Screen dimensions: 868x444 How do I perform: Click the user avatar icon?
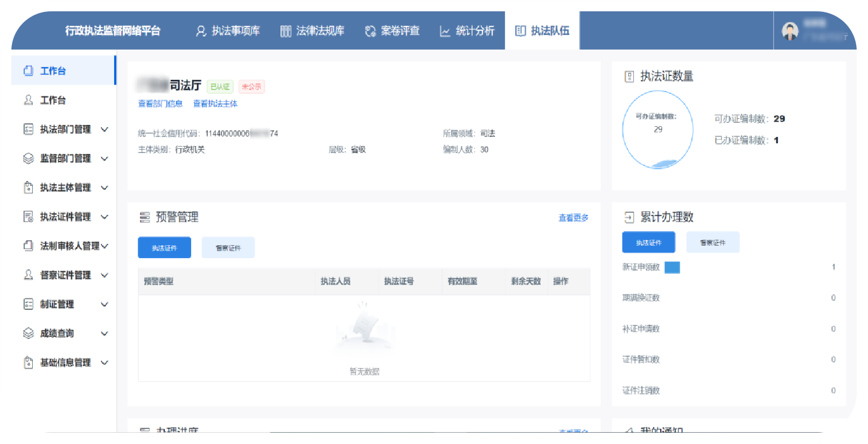pos(790,31)
